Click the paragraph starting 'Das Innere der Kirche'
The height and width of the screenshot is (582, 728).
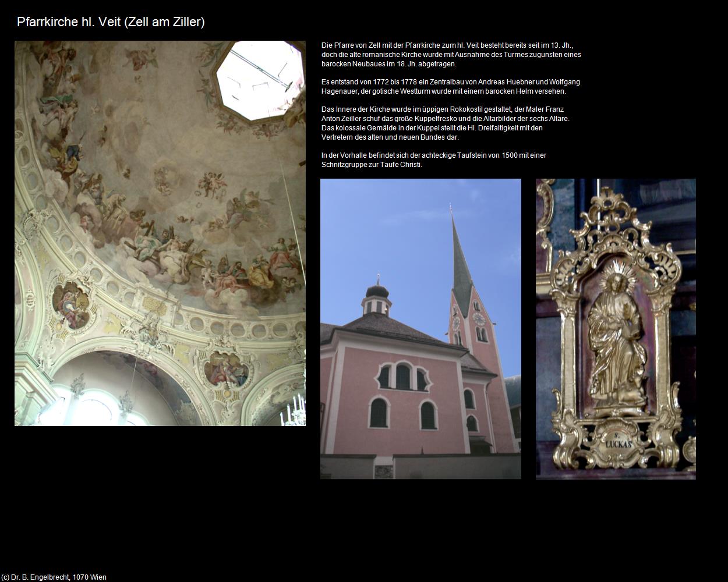(446, 123)
